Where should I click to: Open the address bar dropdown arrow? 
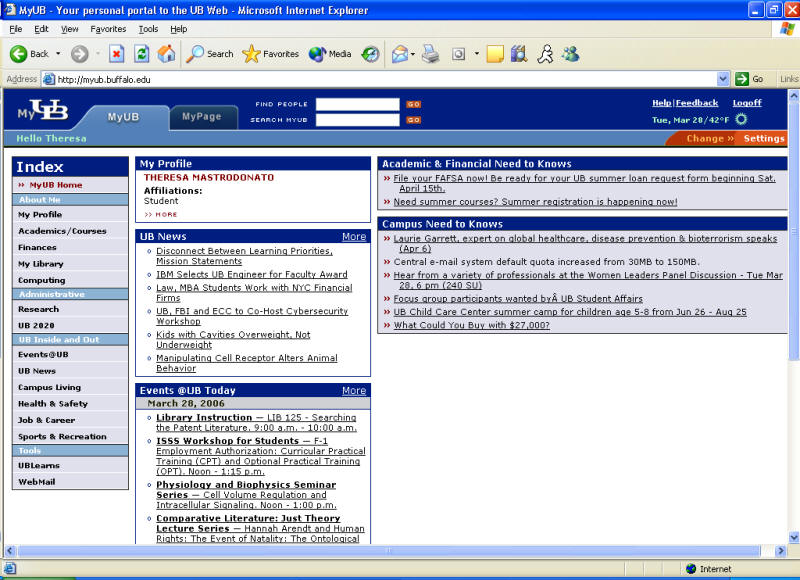[723, 79]
